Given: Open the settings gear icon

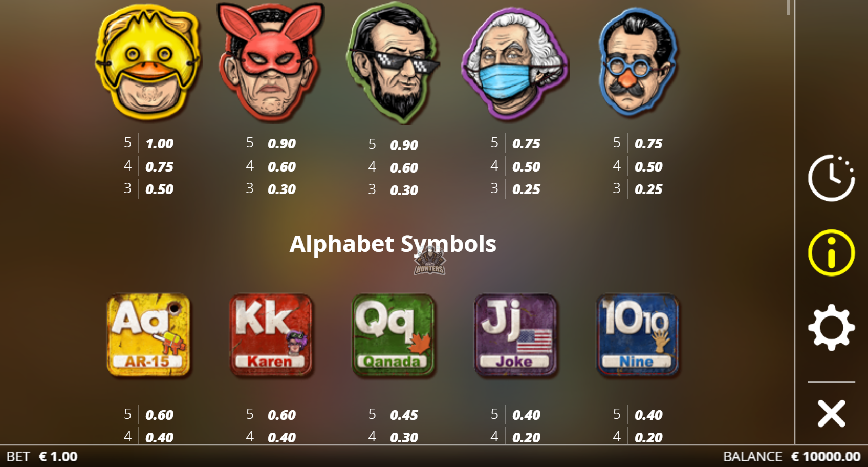Looking at the screenshot, I should point(831,327).
